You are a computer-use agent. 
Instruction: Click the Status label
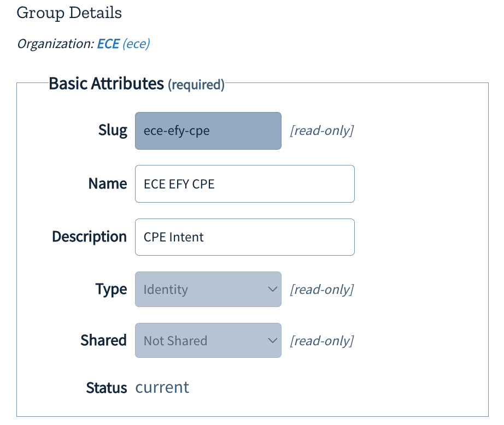tap(106, 388)
